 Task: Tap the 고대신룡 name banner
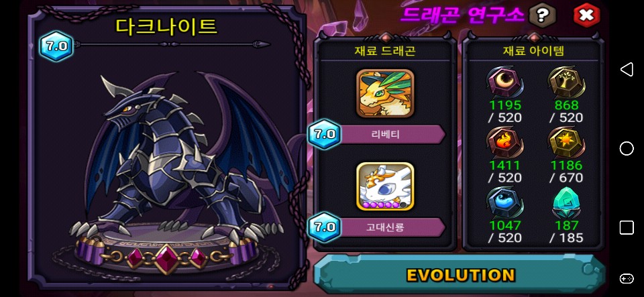(392, 227)
